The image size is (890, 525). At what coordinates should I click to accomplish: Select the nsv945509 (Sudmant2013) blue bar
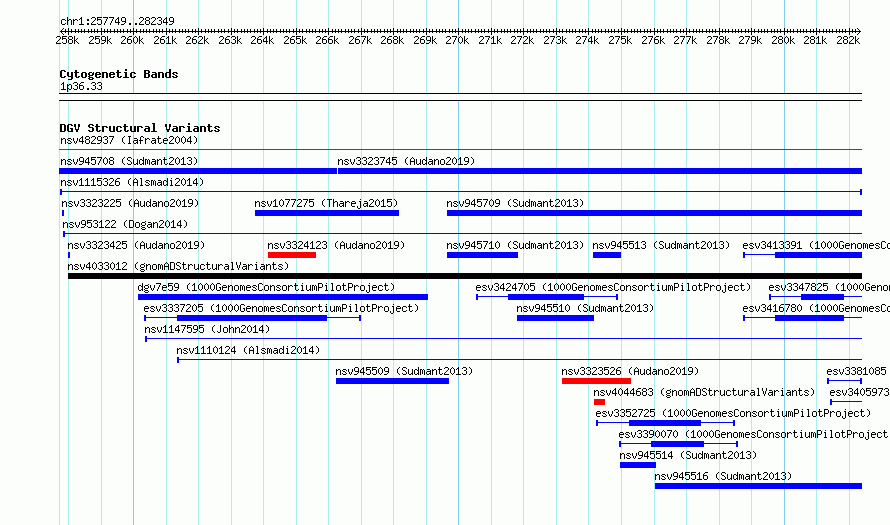point(392,381)
